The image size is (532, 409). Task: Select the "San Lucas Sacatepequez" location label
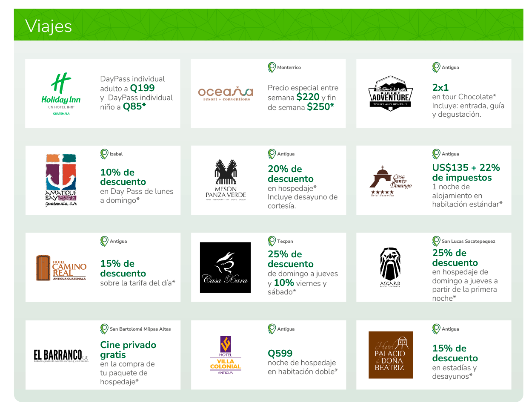469,241
